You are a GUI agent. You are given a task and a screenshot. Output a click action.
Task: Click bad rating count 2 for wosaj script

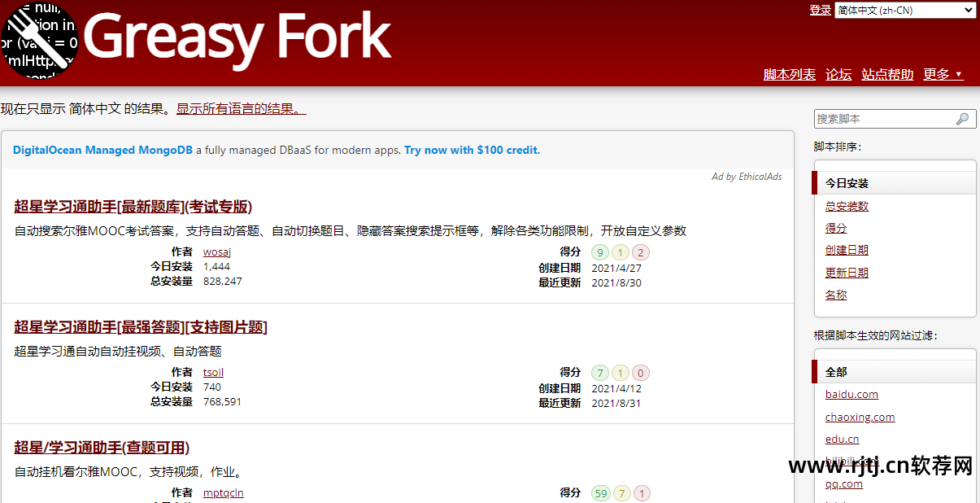[641, 252]
